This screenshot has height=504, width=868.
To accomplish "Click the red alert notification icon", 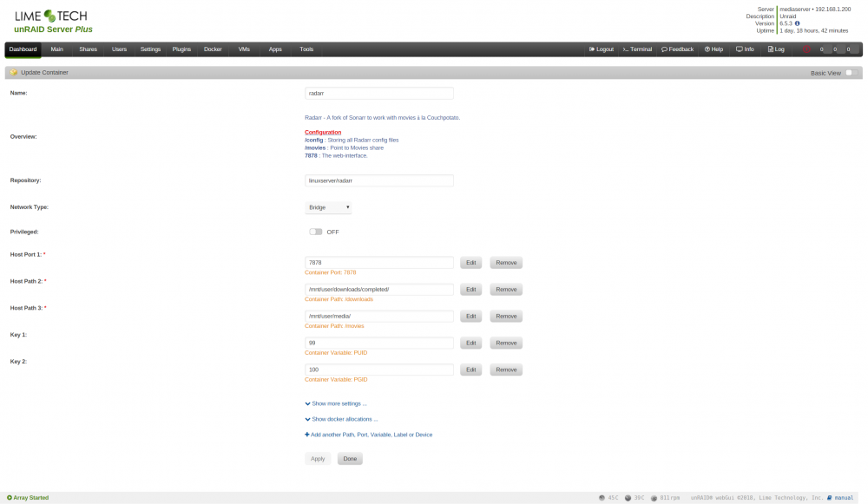I will 806,49.
